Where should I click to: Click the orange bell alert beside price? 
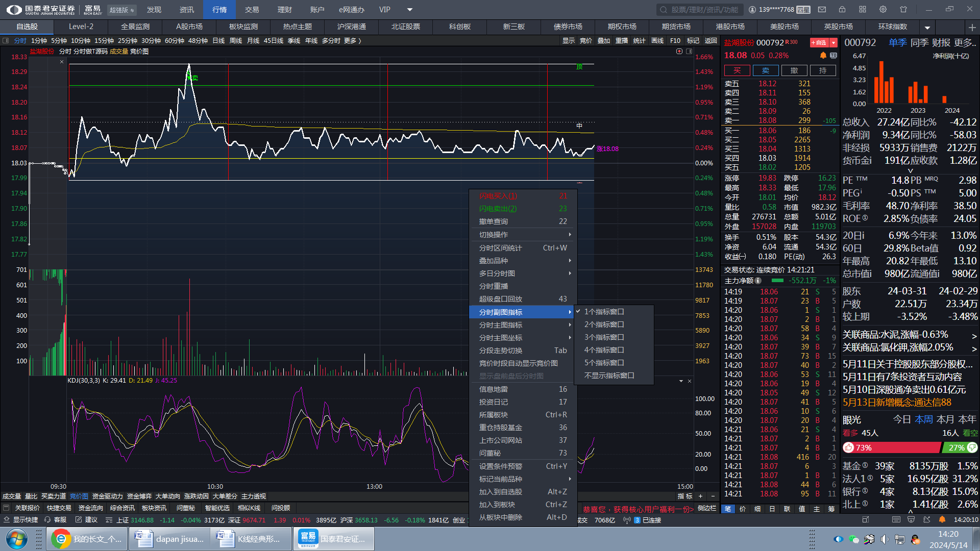(823, 56)
